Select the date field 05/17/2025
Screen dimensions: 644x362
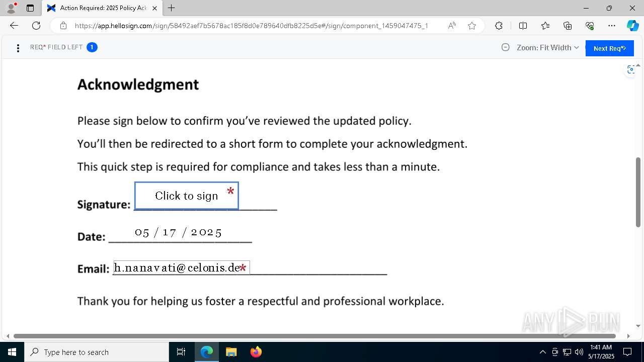[179, 232]
